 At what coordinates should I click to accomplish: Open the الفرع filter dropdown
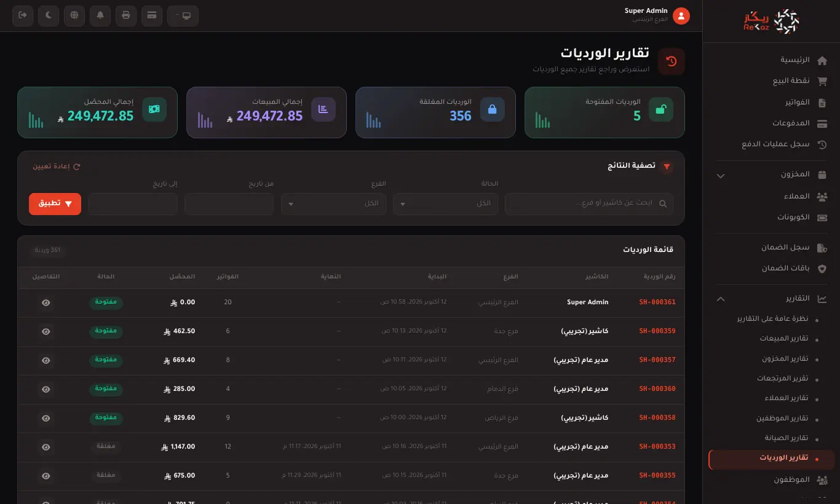point(333,203)
